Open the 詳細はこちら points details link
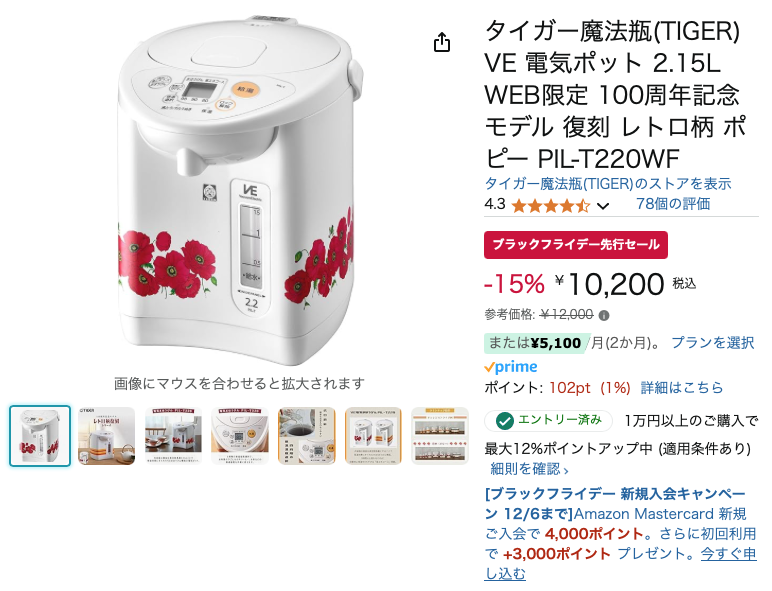The image size is (772, 591). 681,388
